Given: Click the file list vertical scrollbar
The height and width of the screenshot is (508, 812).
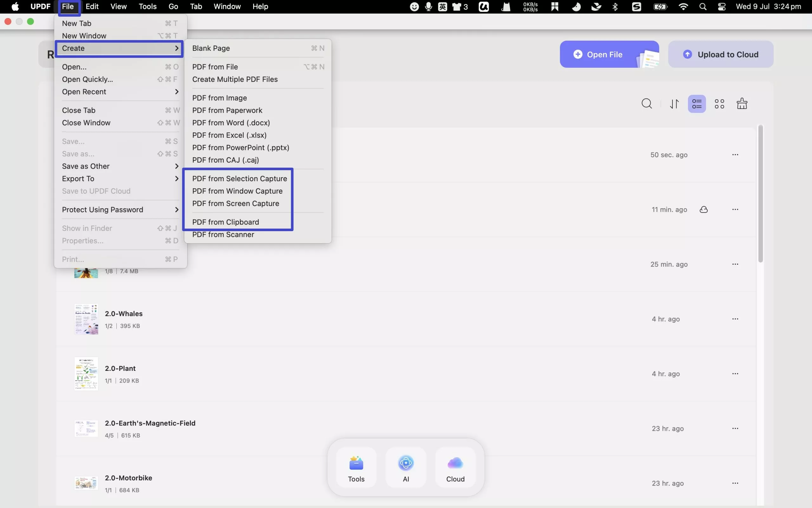Looking at the screenshot, I should tap(760, 194).
